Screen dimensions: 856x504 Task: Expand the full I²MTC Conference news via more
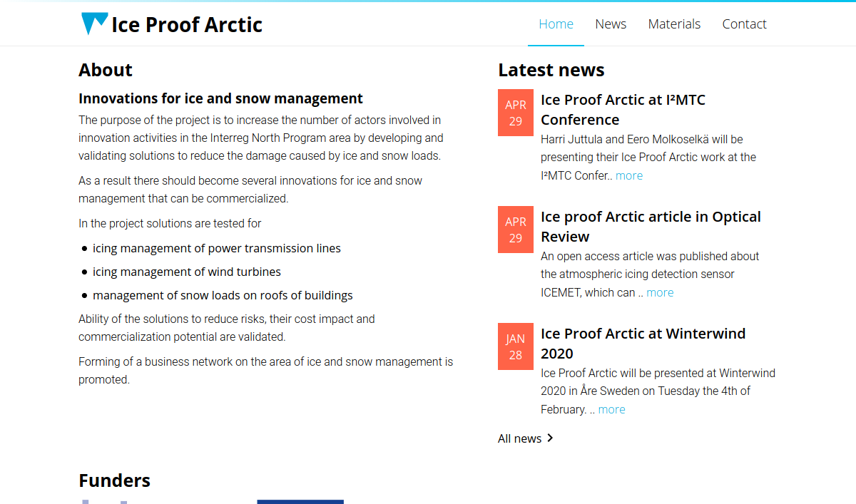click(628, 175)
